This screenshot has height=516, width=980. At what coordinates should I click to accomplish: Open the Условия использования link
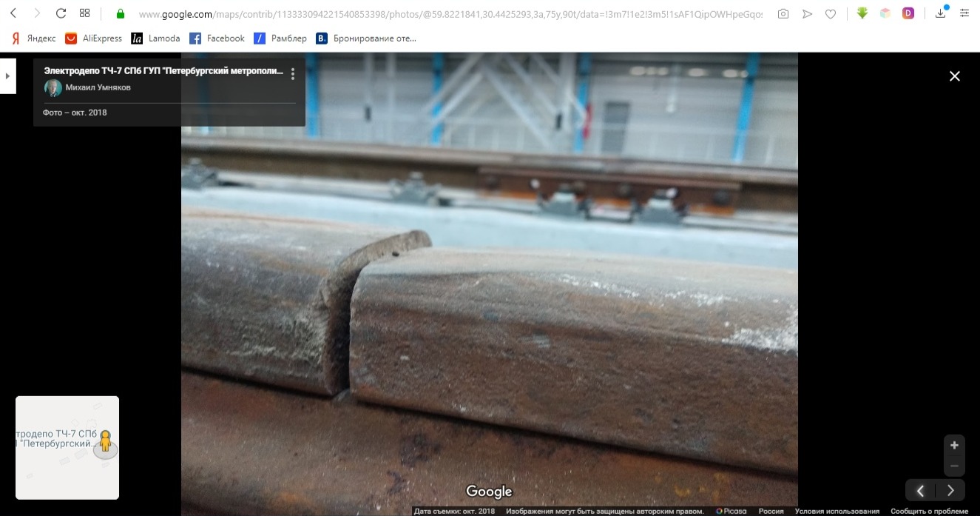coord(837,511)
